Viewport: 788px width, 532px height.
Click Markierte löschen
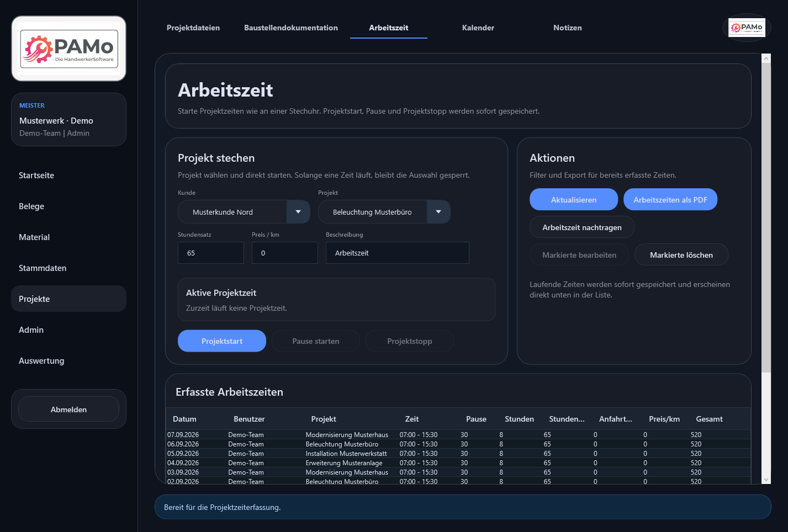(681, 255)
